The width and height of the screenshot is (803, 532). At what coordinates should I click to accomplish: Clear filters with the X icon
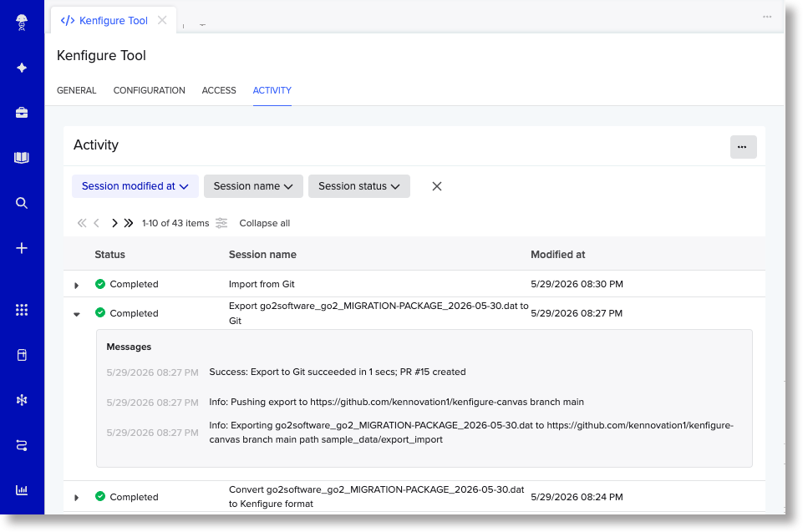437,186
